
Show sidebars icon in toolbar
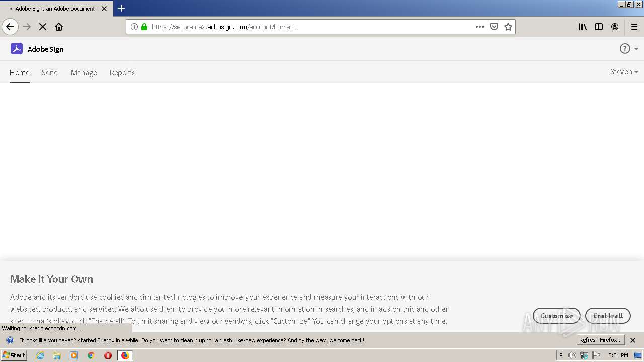(599, 27)
